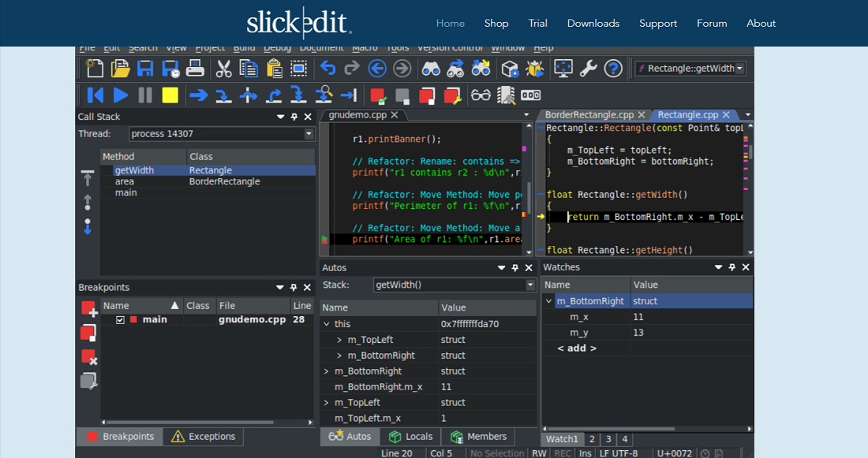868x458 pixels.
Task: Switch to the Exceptions tab
Action: (203, 437)
